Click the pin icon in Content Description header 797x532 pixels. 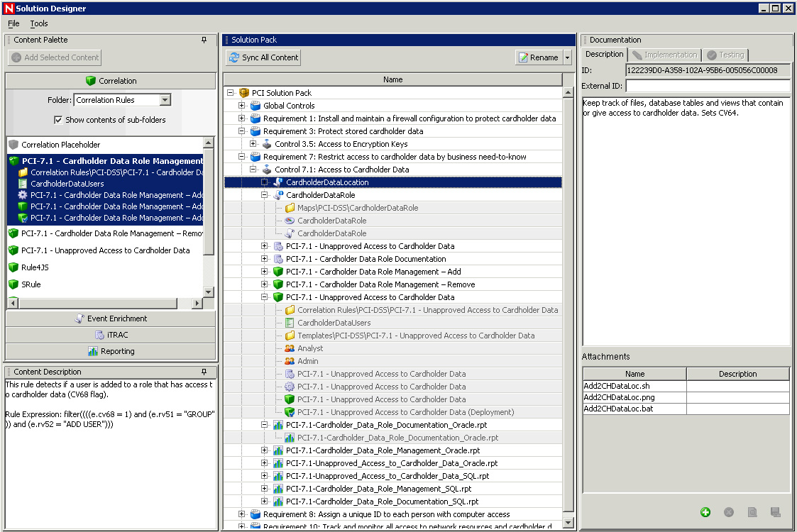pos(204,372)
